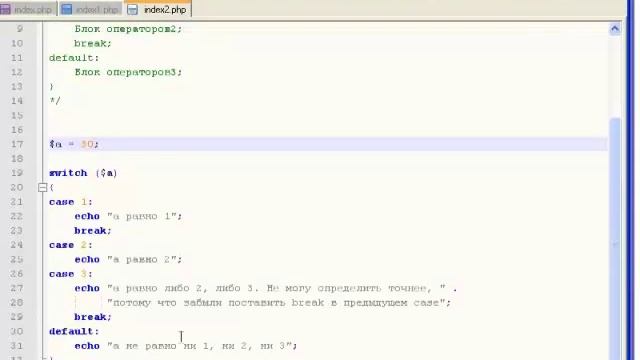The width and height of the screenshot is (640, 360).
Task: Click the '*/' comment end on line 14
Action: coord(55,100)
